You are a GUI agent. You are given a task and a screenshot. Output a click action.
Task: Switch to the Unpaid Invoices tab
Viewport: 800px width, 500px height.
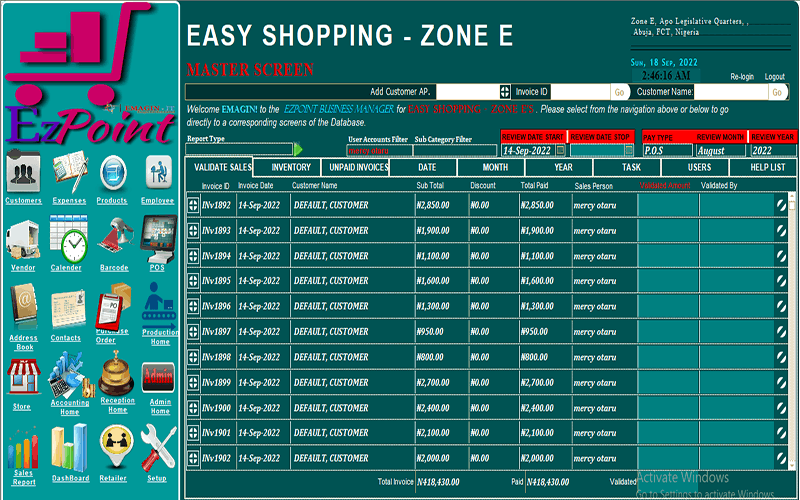[358, 168]
